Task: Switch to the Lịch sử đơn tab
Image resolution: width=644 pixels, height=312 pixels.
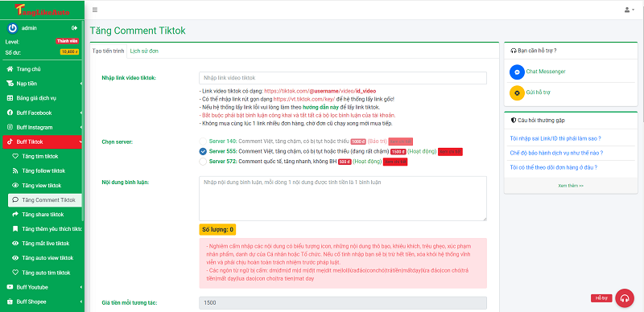Action: (144, 51)
